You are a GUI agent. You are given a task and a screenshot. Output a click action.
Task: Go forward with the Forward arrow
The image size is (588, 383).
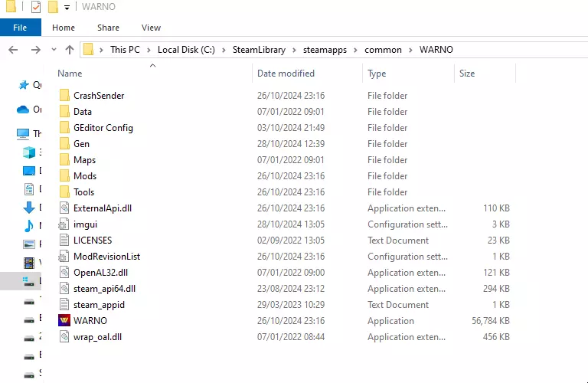(x=36, y=50)
